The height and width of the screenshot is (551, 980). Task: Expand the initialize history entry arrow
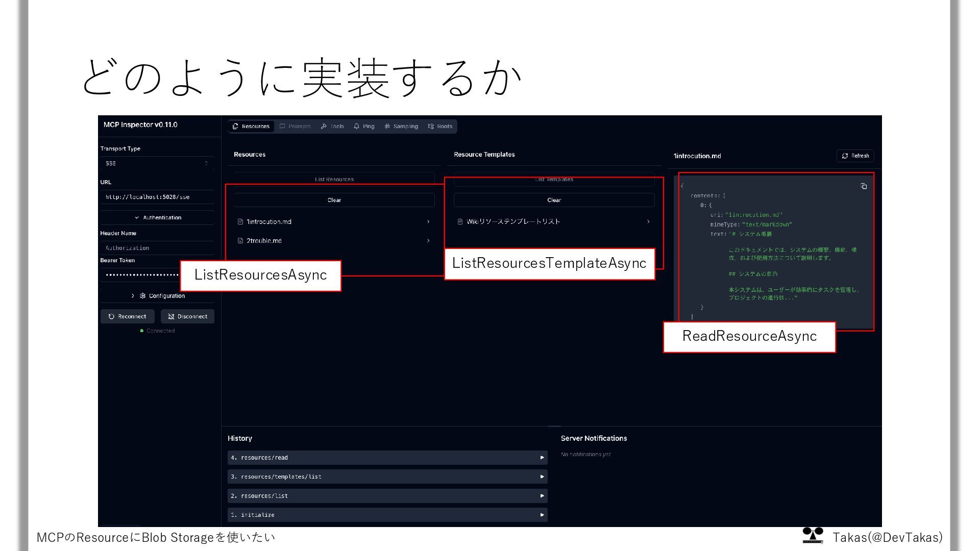coord(542,515)
